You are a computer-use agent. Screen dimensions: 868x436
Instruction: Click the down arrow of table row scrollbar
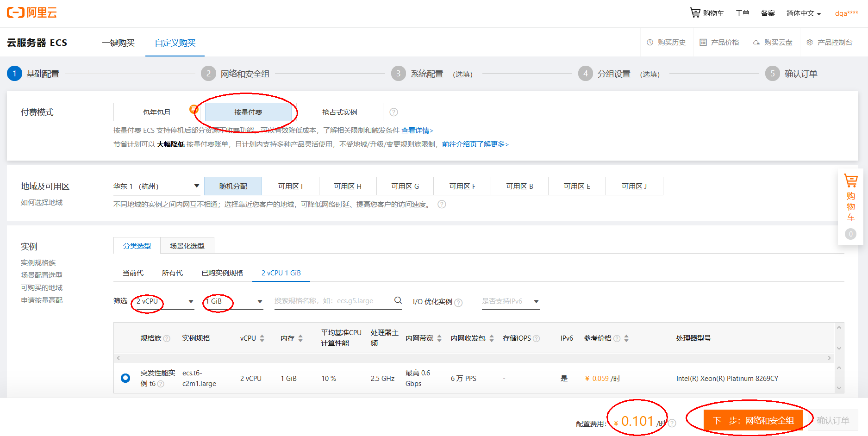839,388
